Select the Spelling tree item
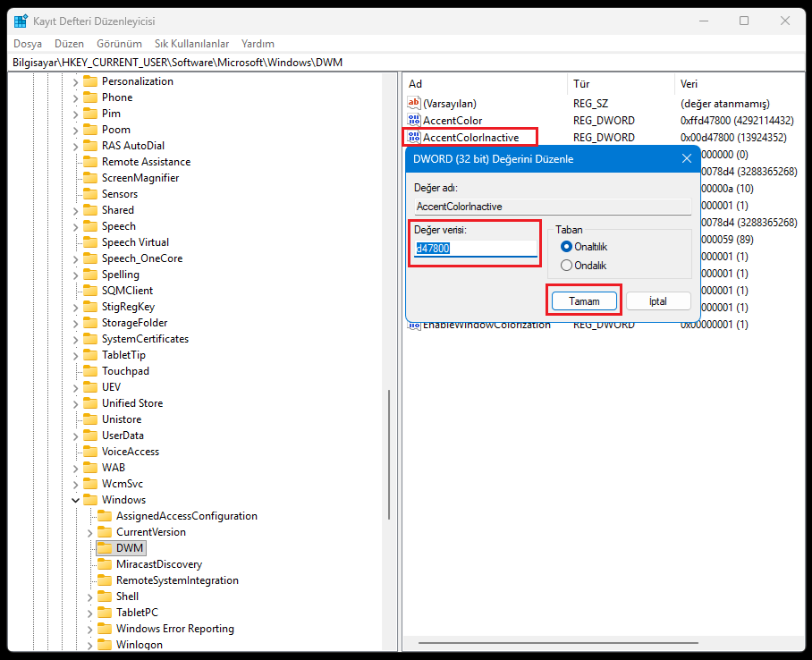The width and height of the screenshot is (812, 660). coord(120,275)
